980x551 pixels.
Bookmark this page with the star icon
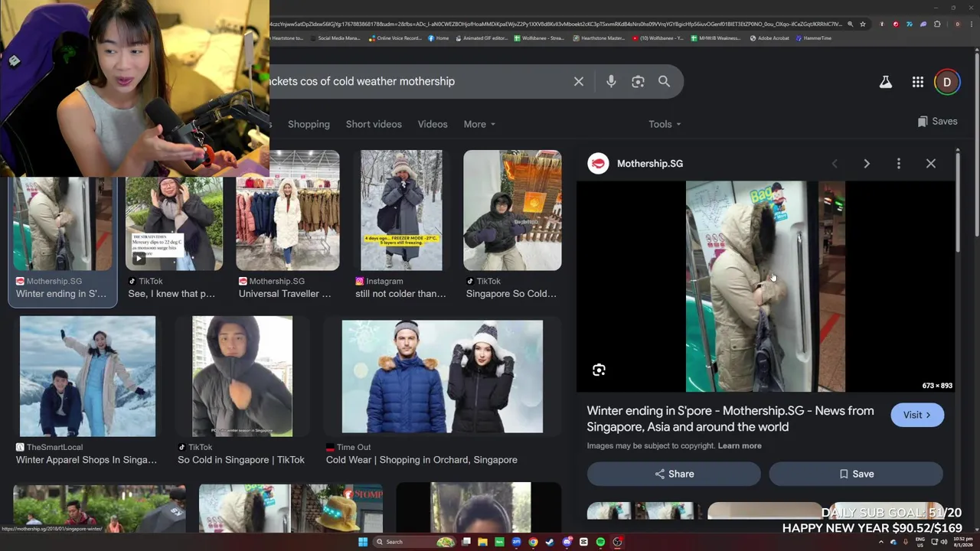tap(863, 24)
